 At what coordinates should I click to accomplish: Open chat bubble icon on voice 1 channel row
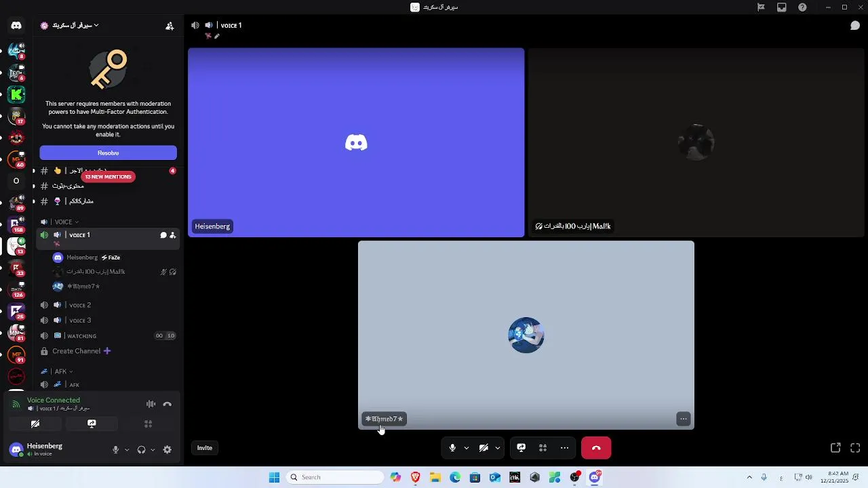163,235
